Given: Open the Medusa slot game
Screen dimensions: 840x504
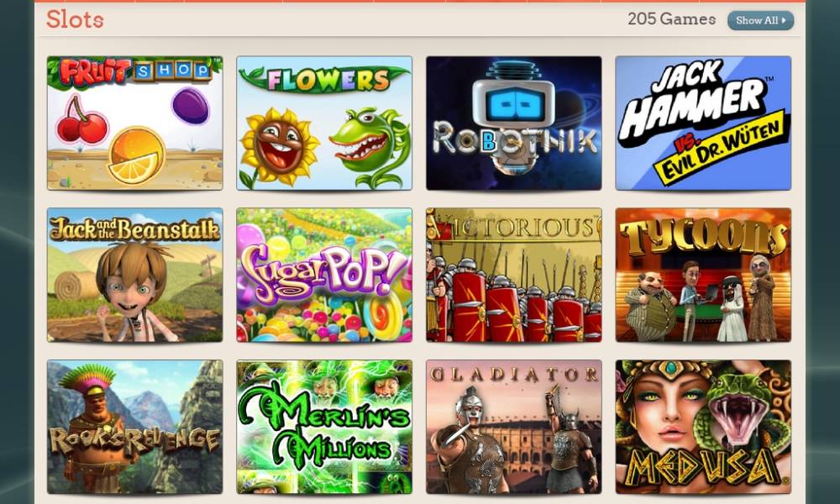Looking at the screenshot, I should [703, 427].
